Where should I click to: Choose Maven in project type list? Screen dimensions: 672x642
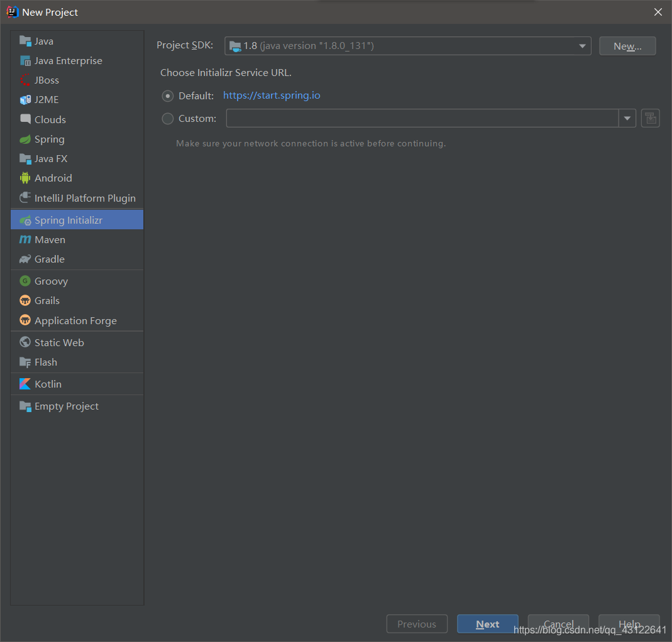pyautogui.click(x=77, y=240)
